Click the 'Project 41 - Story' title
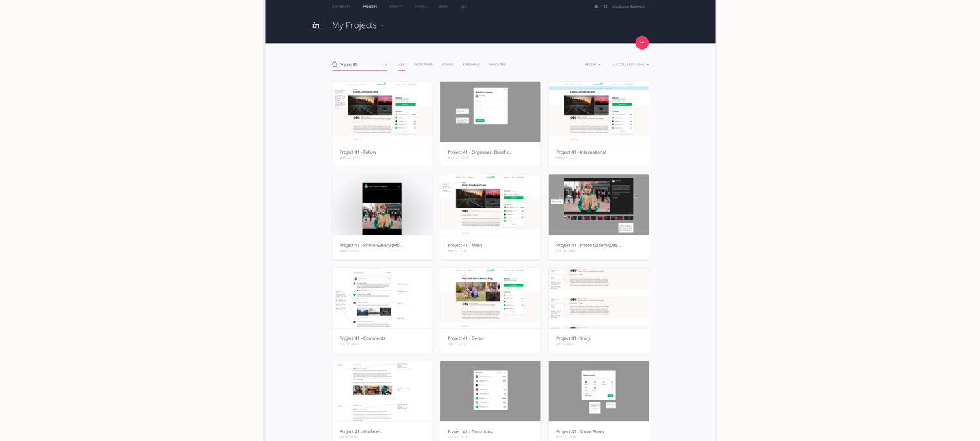This screenshot has width=980, height=441. click(x=574, y=338)
